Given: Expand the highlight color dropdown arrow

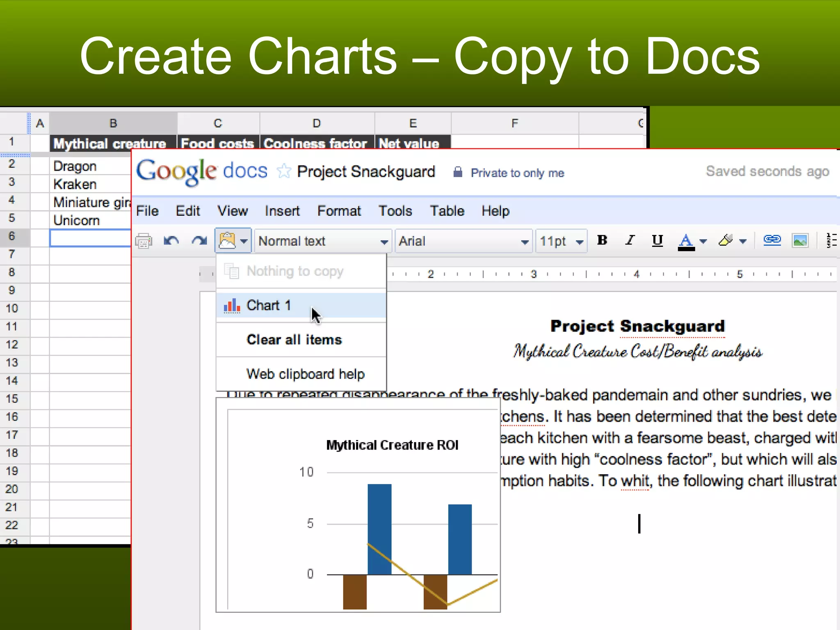Looking at the screenshot, I should point(743,241).
